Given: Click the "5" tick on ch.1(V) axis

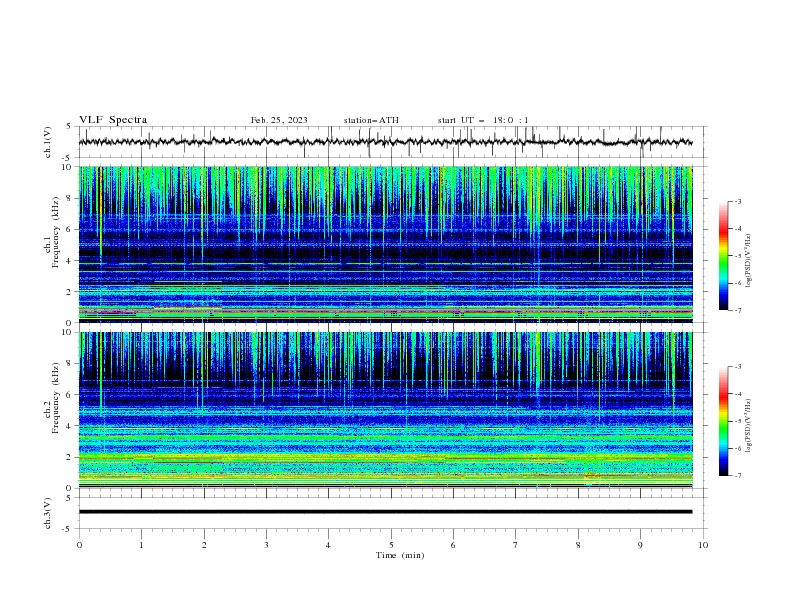Looking at the screenshot, I should pos(70,126).
